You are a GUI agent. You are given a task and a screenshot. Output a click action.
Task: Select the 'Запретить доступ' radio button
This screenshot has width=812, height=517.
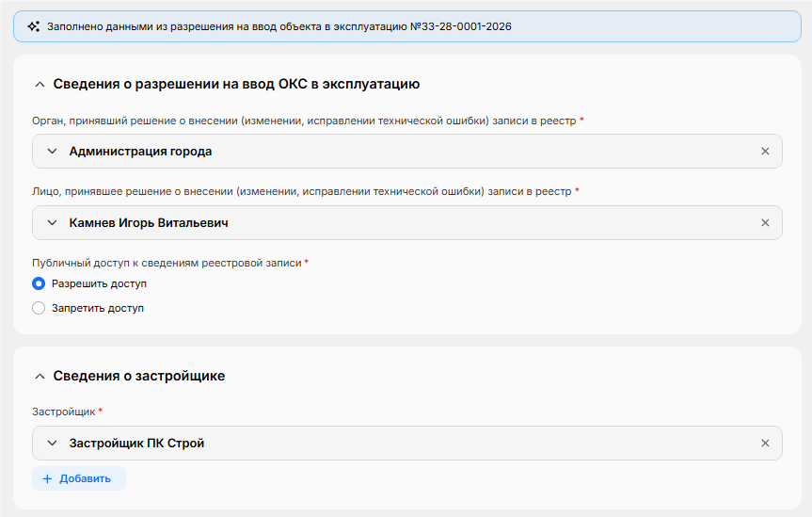tap(39, 308)
